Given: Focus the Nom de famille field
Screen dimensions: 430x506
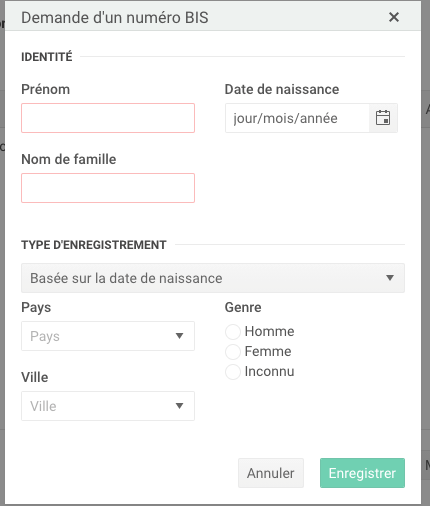Looking at the screenshot, I should click(108, 188).
